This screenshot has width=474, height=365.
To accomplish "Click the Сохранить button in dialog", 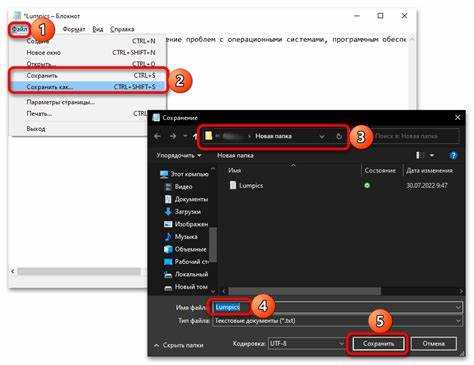I will [x=378, y=344].
